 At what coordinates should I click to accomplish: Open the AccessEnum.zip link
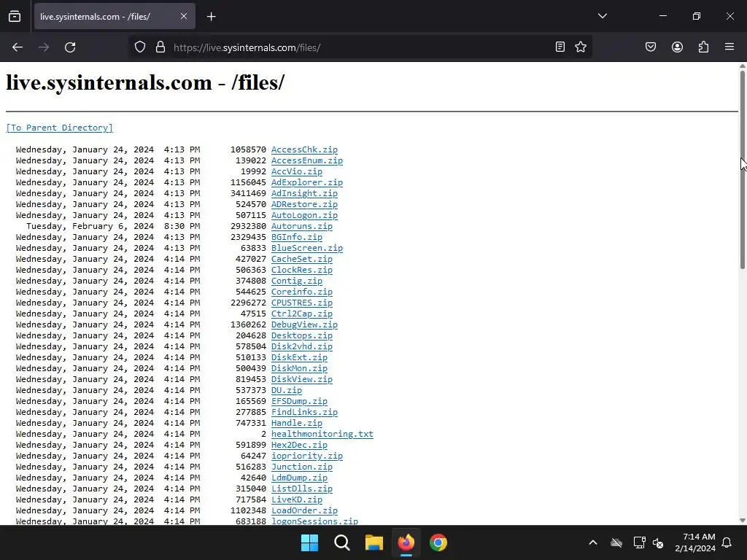[x=307, y=160]
